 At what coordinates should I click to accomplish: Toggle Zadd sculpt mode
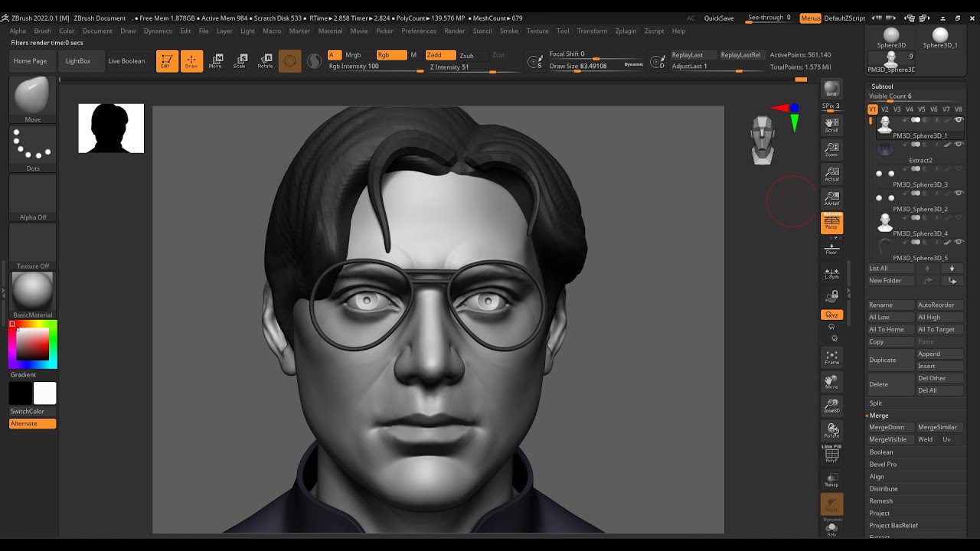coord(440,55)
